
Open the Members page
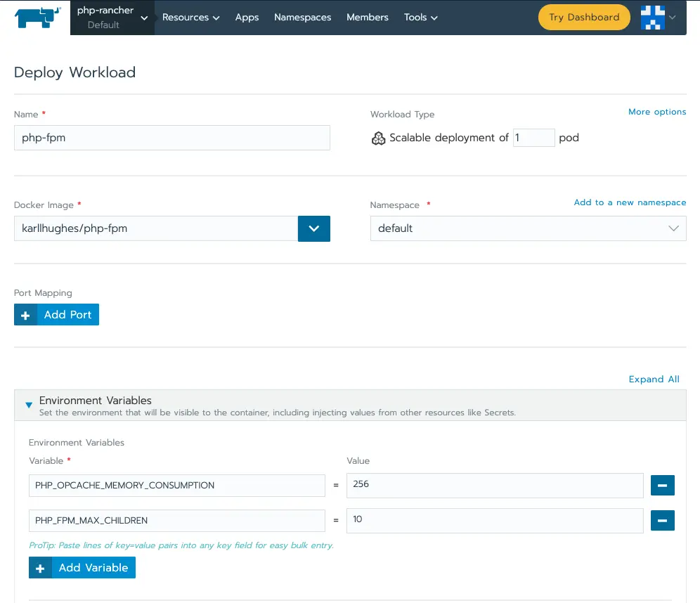(368, 18)
